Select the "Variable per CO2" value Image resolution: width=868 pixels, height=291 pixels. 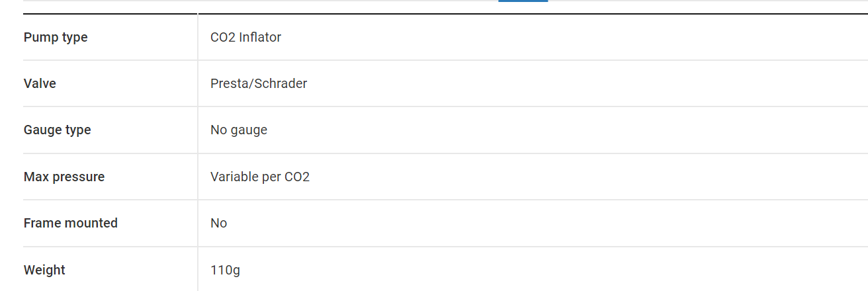click(260, 177)
